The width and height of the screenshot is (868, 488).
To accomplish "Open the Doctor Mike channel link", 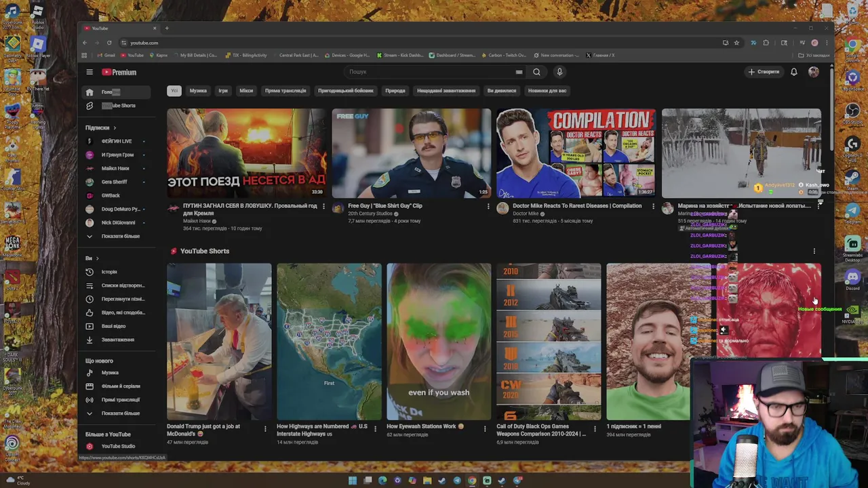I will point(526,213).
